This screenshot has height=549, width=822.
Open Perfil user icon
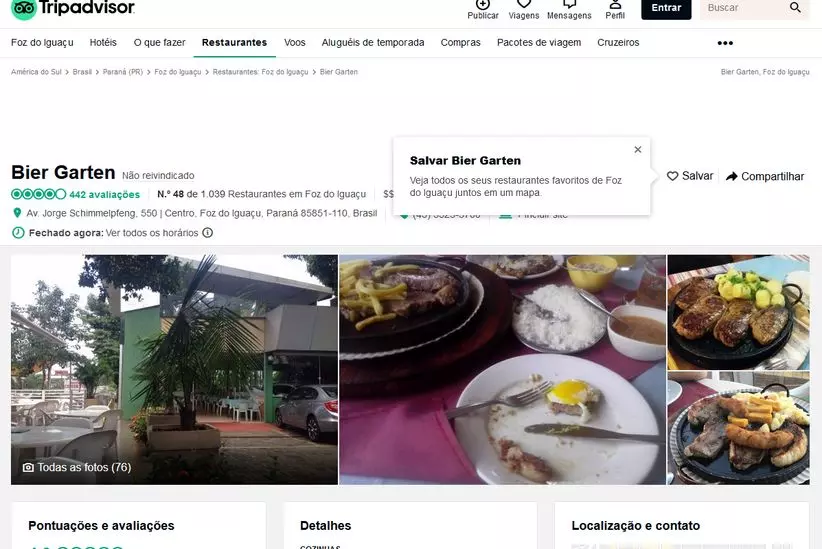(615, 5)
